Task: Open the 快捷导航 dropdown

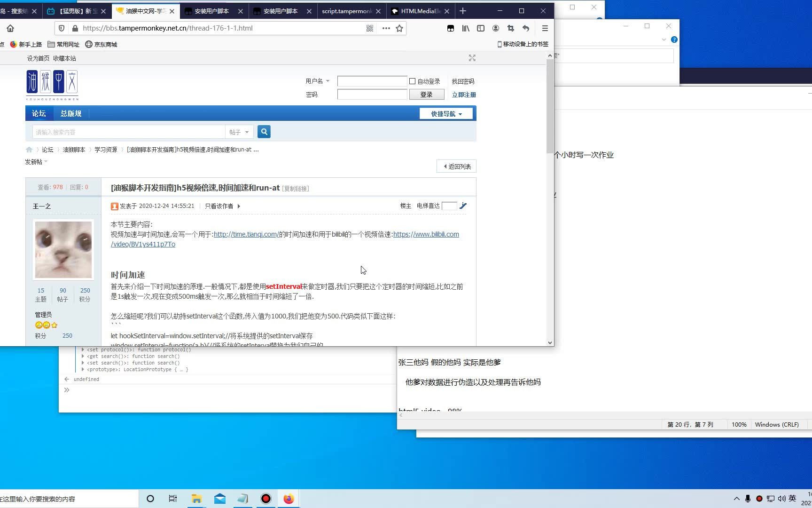Action: coord(446,114)
